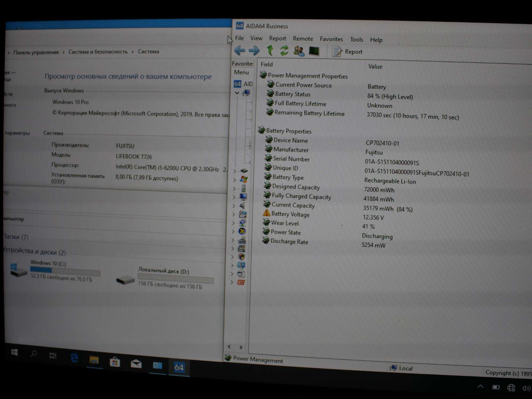Click the Value column header
This screenshot has width=532, height=399.
click(375, 66)
